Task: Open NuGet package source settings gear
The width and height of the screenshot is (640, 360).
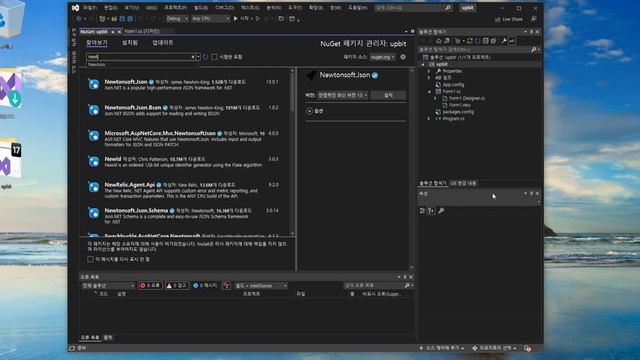Action: tap(403, 57)
